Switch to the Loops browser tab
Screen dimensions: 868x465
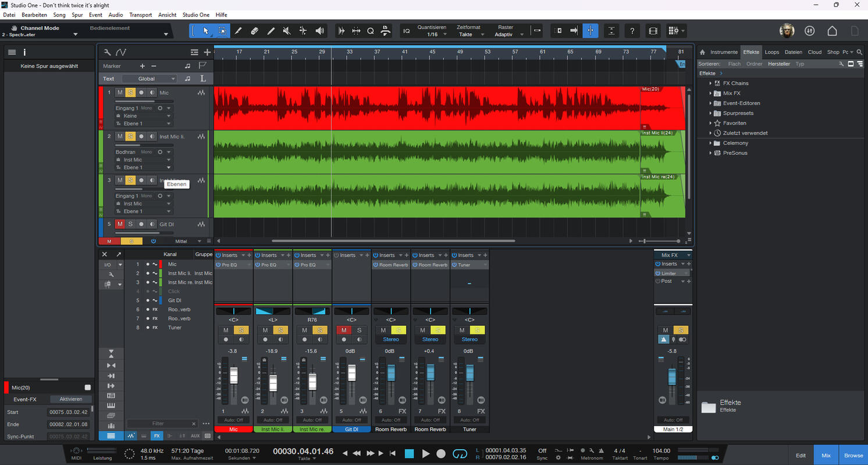pyautogui.click(x=771, y=52)
